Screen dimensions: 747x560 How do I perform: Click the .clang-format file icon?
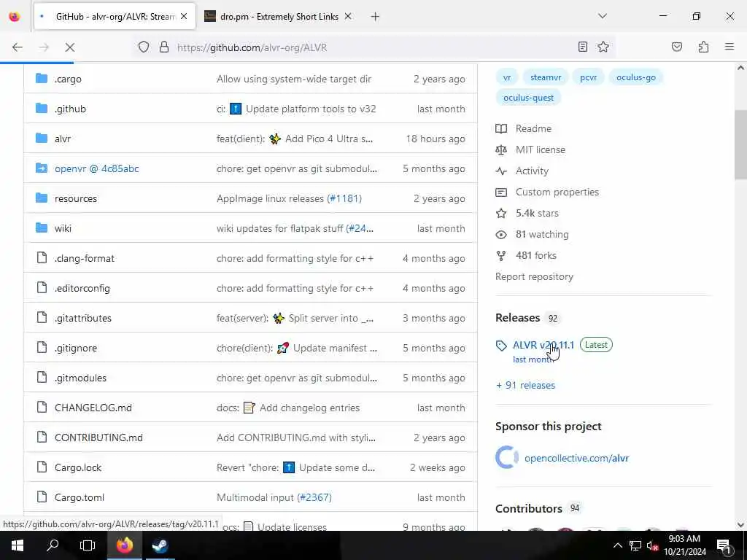42,258
